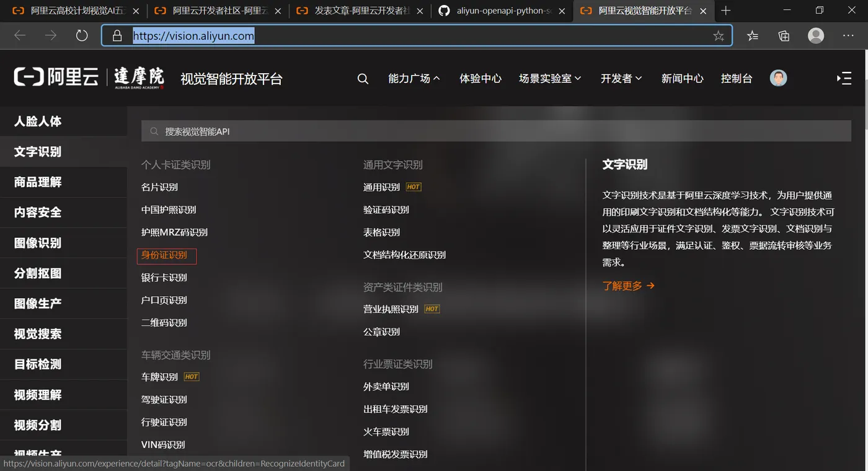This screenshot has height=471, width=868.
Task: Open the 中国护照识别 link
Action: [169, 209]
